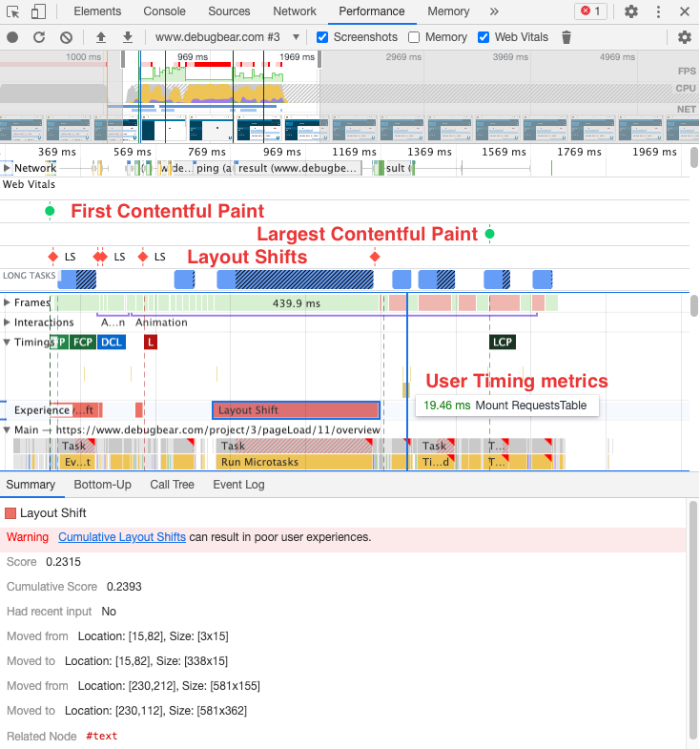Select the Summary tab
The width and height of the screenshot is (700, 749).
(x=31, y=485)
